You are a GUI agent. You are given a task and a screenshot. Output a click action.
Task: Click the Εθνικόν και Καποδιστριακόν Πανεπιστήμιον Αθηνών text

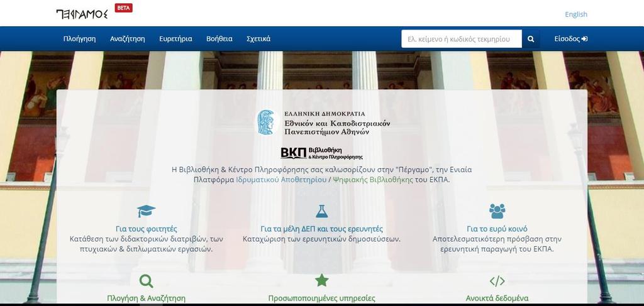click(x=337, y=128)
